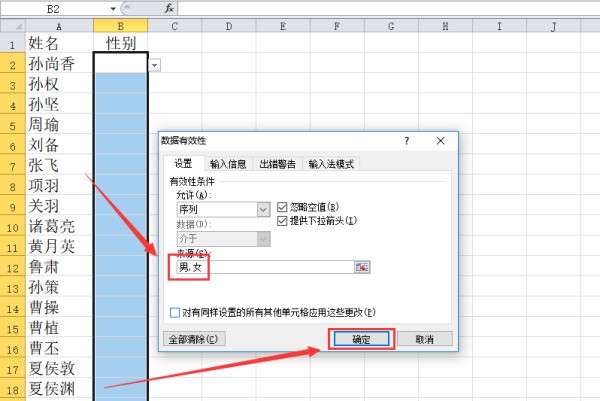
Task: Select row 1 header
Action: 13,42
